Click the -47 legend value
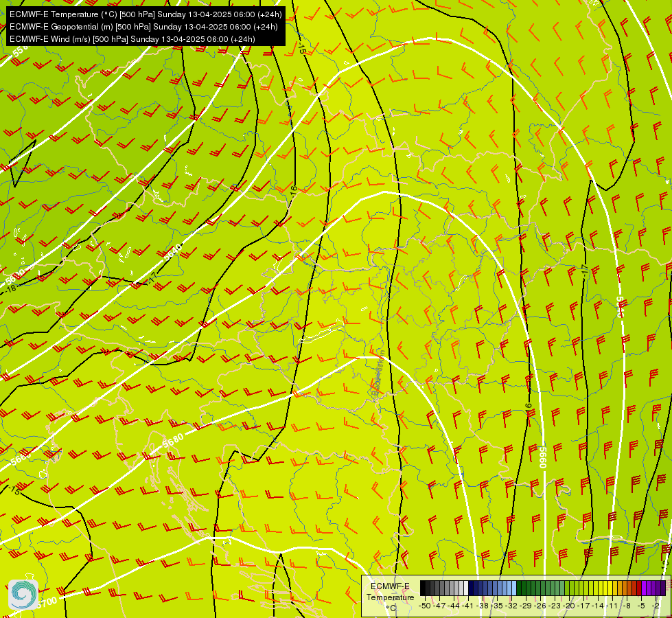The width and height of the screenshot is (672, 618). click(x=440, y=606)
